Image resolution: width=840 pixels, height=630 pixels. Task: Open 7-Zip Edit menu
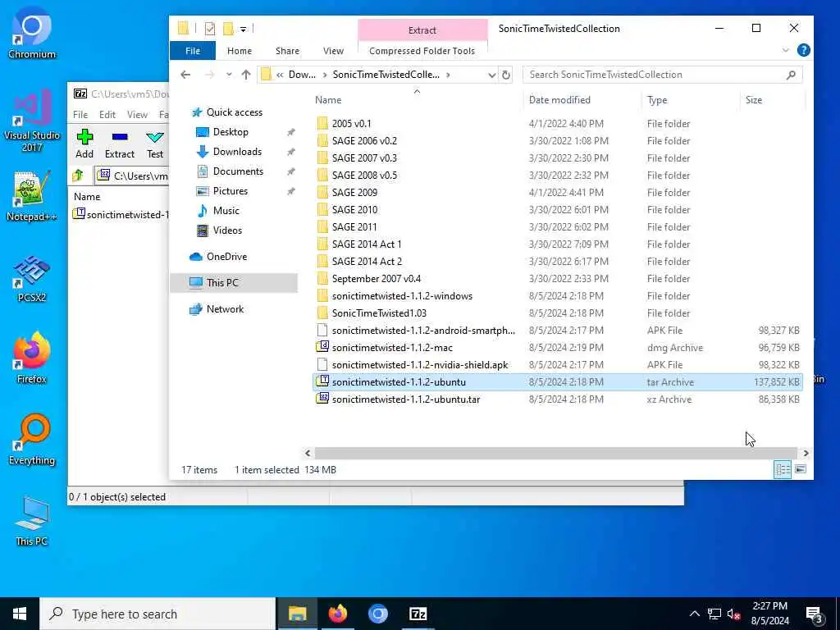tap(107, 115)
